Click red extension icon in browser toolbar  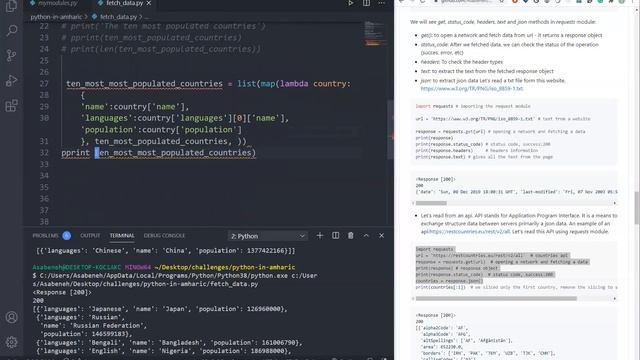515,2
